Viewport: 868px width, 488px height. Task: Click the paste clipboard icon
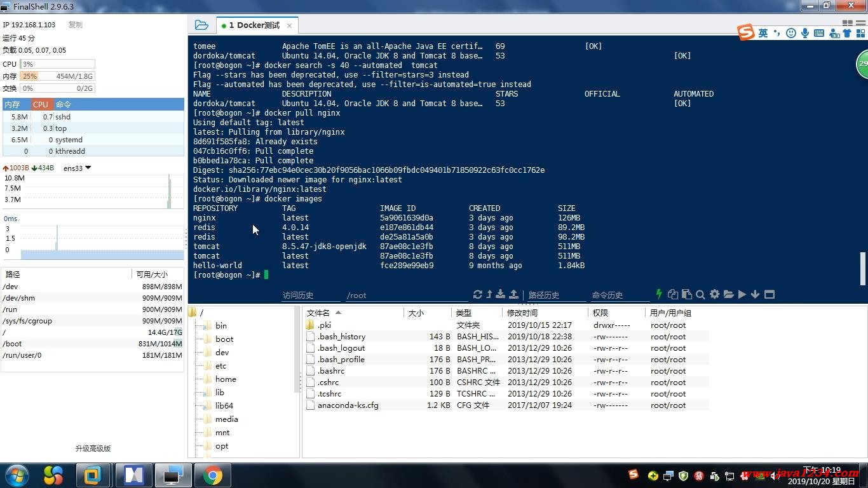coord(686,294)
